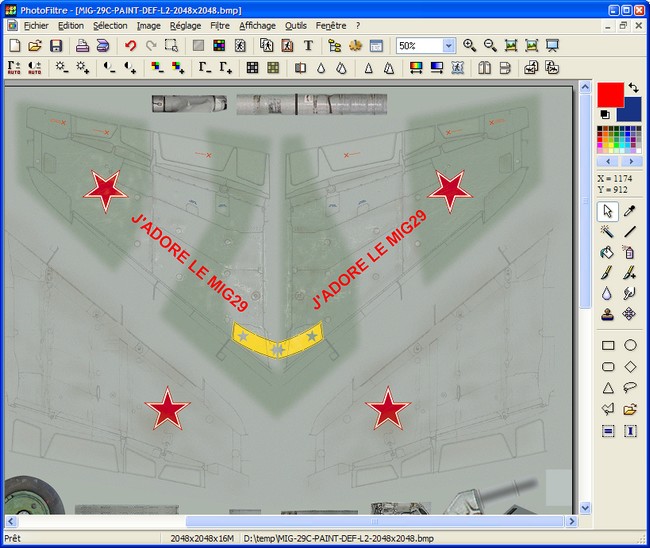Zoom in with the magnifier plus icon

click(x=469, y=46)
